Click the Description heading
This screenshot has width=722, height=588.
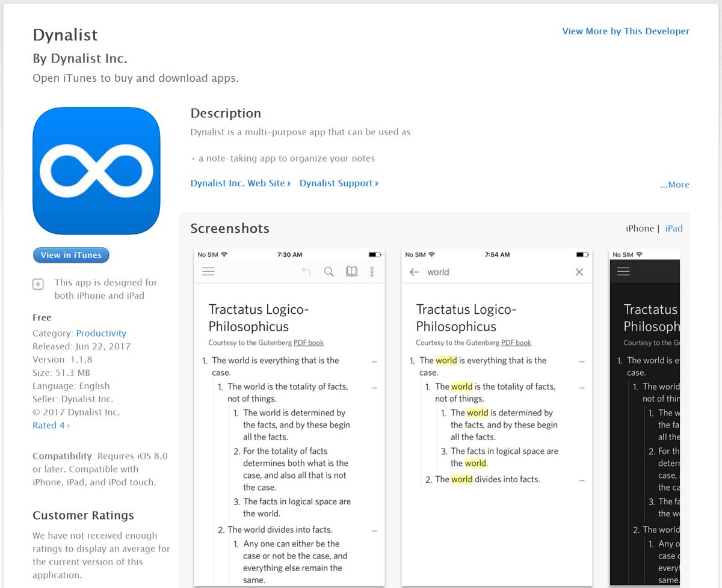226,113
